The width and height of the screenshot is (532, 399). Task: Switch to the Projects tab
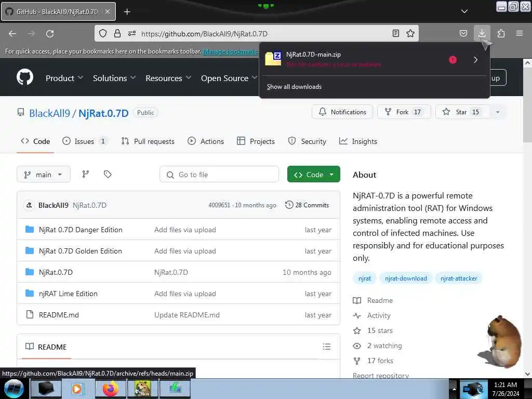point(256,141)
